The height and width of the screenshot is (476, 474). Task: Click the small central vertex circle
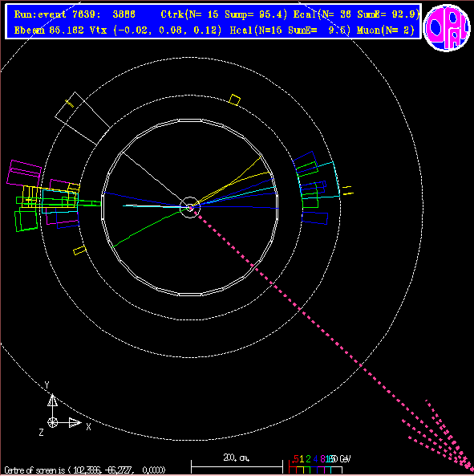click(190, 207)
